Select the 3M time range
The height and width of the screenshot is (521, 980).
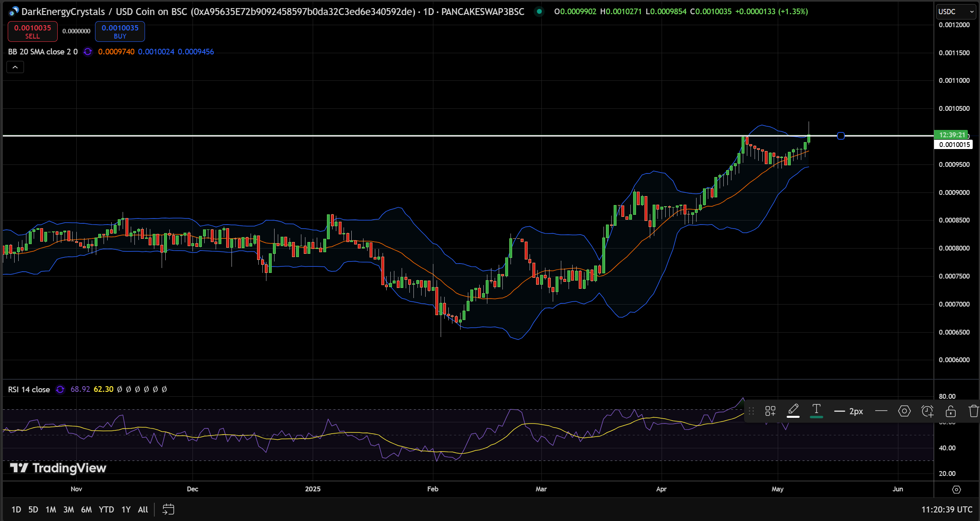click(68, 509)
